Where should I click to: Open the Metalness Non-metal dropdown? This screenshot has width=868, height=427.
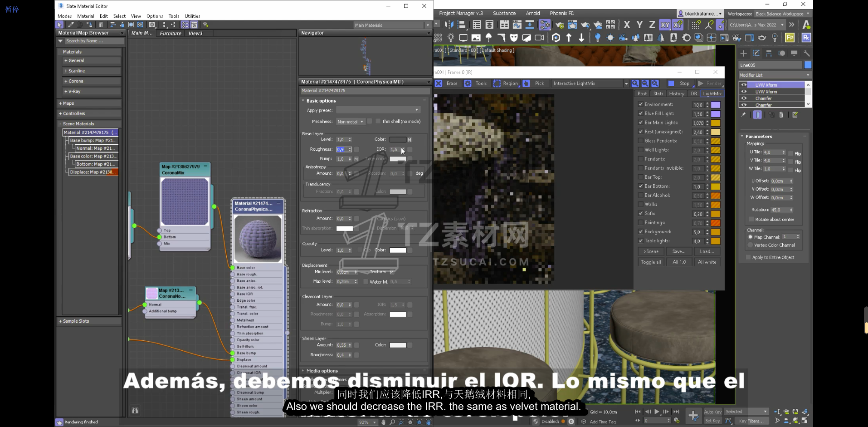point(350,122)
